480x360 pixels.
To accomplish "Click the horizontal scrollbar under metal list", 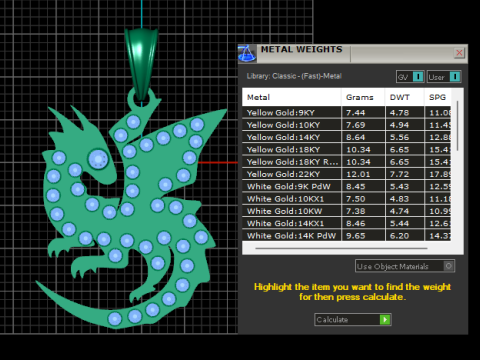I will click(x=341, y=248).
